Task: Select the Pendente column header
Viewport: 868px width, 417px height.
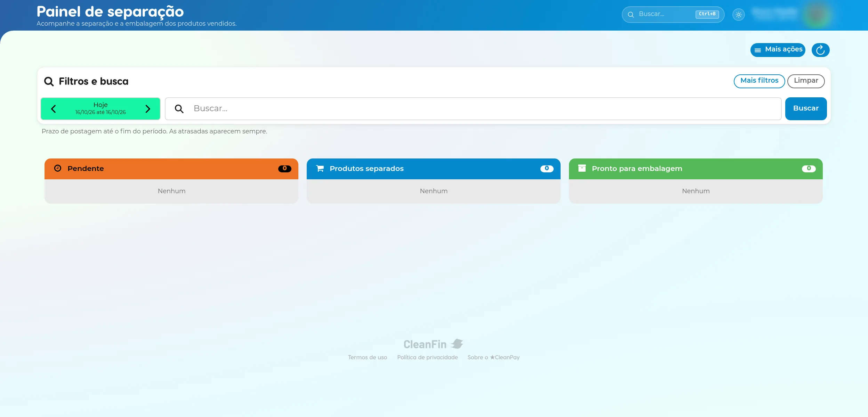Action: 171,169
